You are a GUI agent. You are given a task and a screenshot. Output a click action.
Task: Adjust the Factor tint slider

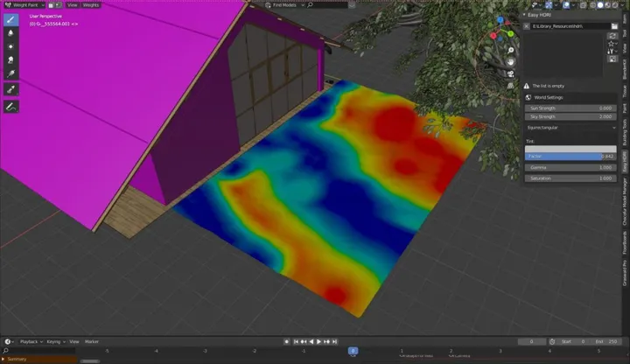pos(570,157)
